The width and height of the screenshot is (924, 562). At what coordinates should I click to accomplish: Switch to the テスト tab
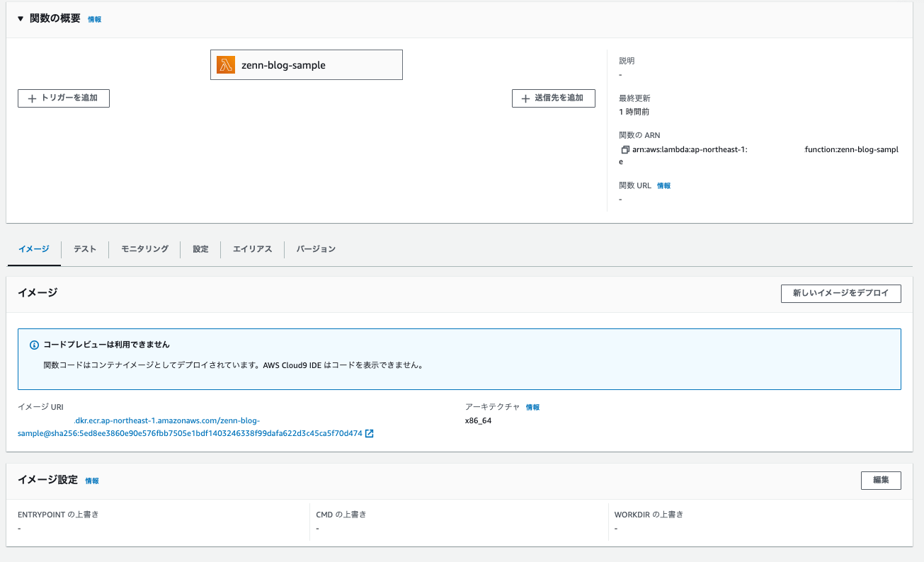pos(85,249)
